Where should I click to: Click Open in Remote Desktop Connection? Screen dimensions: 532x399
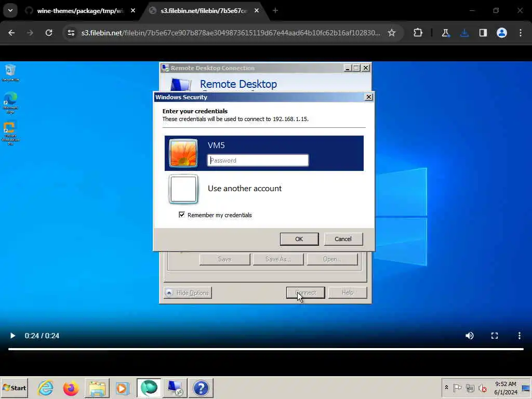click(x=332, y=259)
